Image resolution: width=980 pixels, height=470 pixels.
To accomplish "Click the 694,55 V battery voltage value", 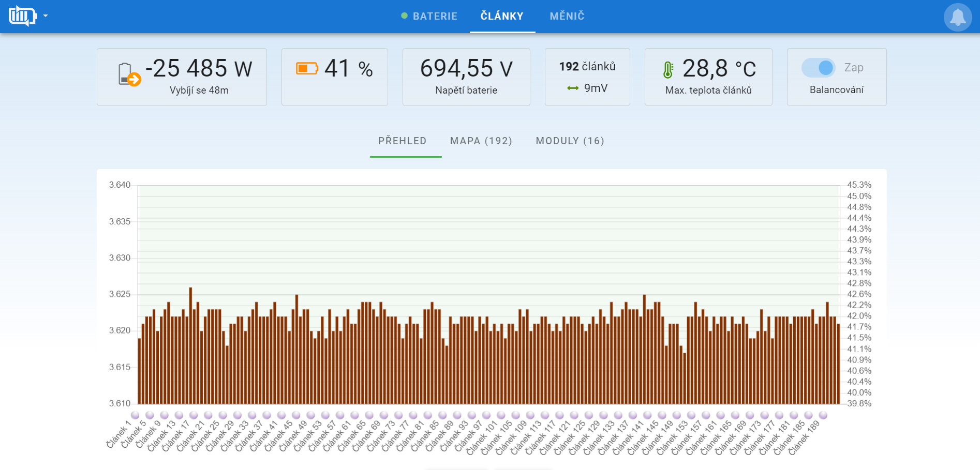I will [x=466, y=68].
